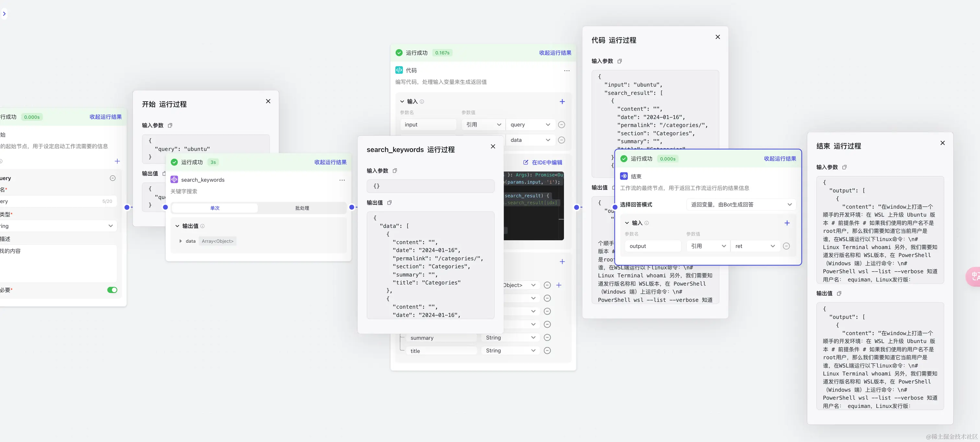
Task: Switch to the 批处理 tab
Action: pyautogui.click(x=302, y=208)
